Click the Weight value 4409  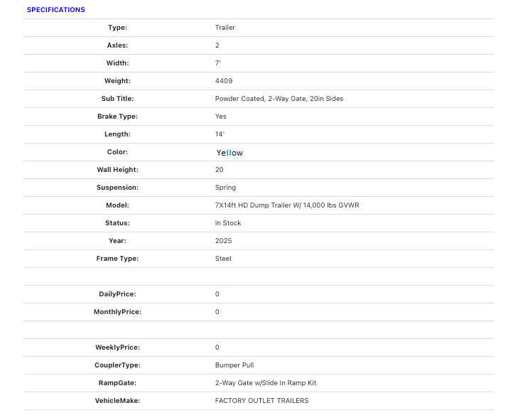coord(223,81)
